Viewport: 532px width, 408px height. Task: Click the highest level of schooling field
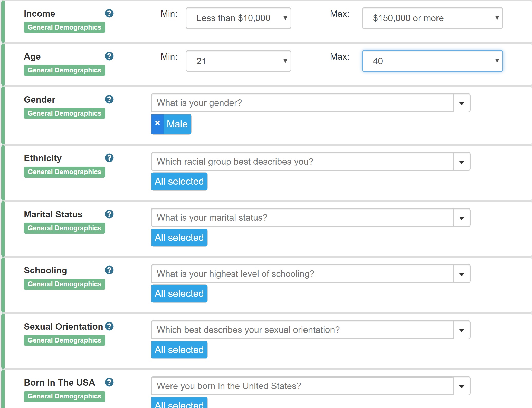(x=302, y=274)
